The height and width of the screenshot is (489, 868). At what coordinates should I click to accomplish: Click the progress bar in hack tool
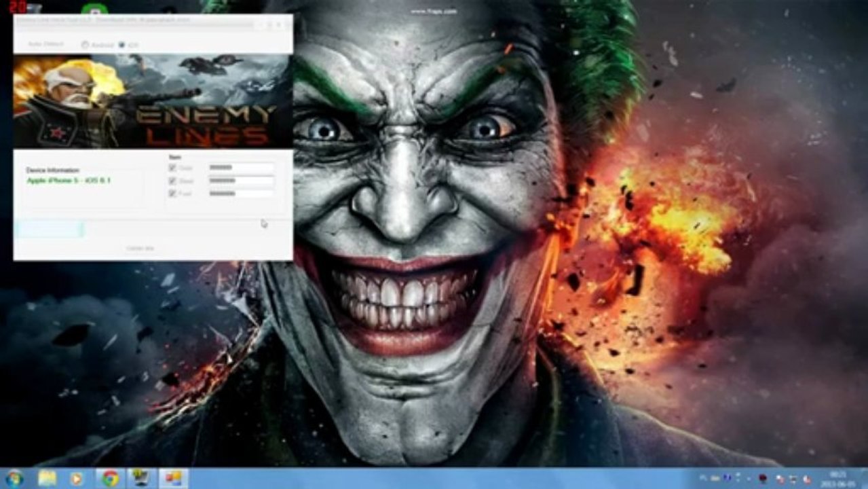pyautogui.click(x=153, y=230)
